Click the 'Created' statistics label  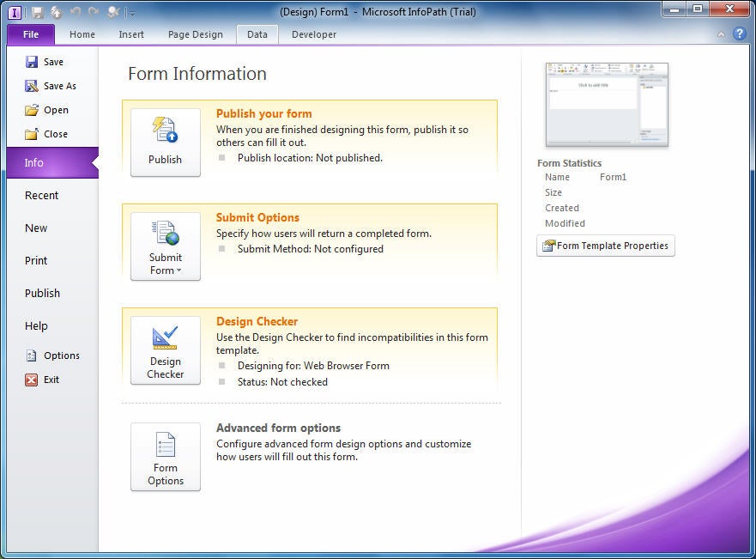coord(562,208)
